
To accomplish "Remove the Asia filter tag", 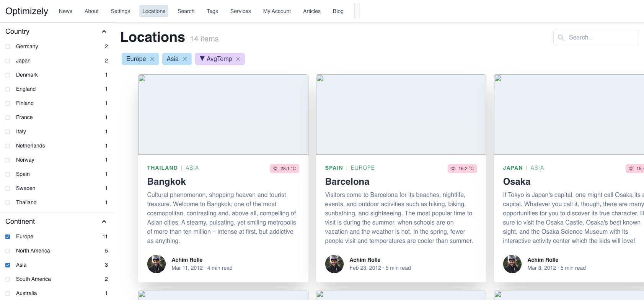I will (x=185, y=59).
